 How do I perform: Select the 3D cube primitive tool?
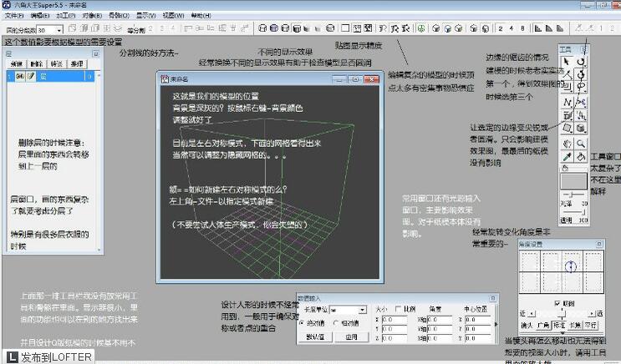[581, 129]
